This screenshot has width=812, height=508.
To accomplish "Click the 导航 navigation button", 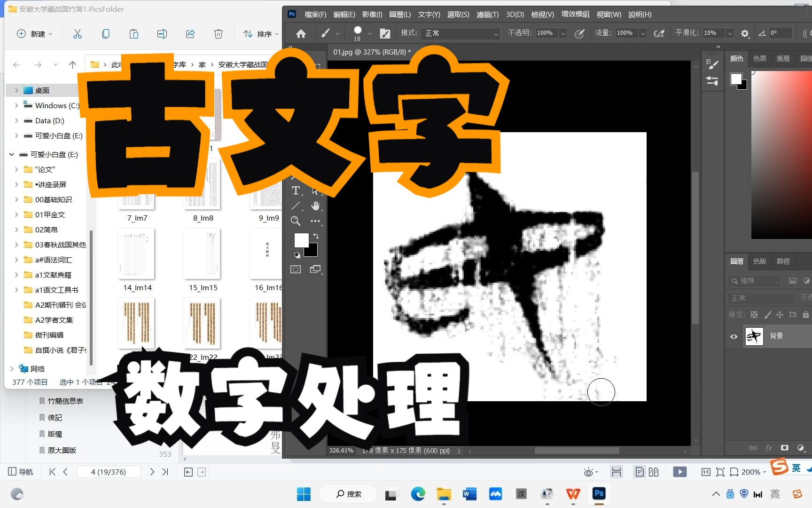I will (x=21, y=472).
